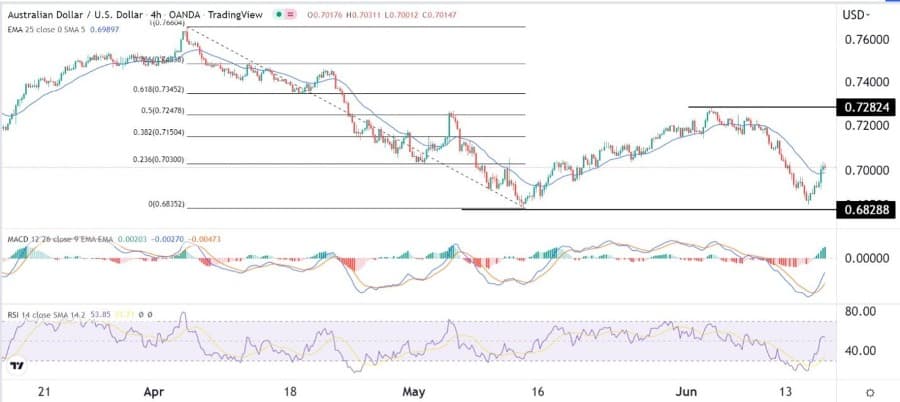Screen dimensions: 900x402
Task: Click the MACD value -0.00270 in legend
Action: pyautogui.click(x=166, y=238)
